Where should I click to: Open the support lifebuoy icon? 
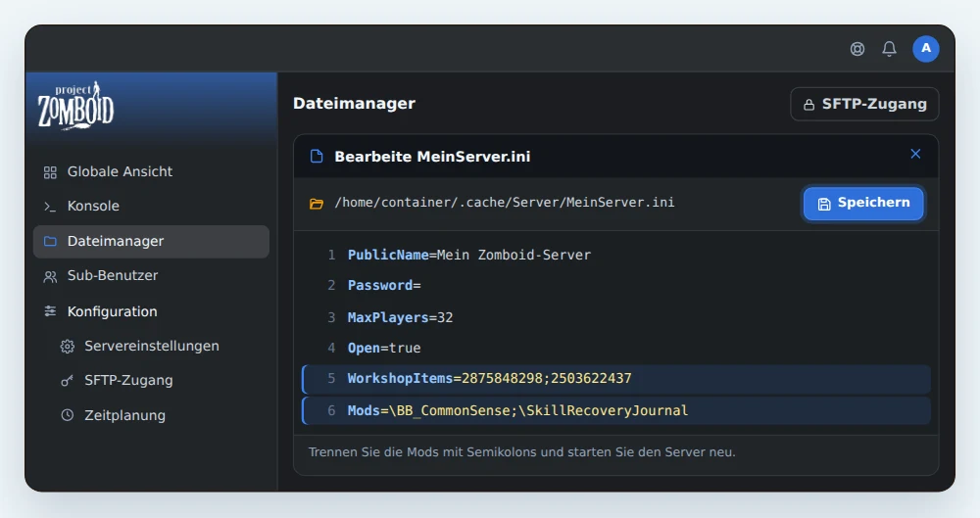[857, 49]
